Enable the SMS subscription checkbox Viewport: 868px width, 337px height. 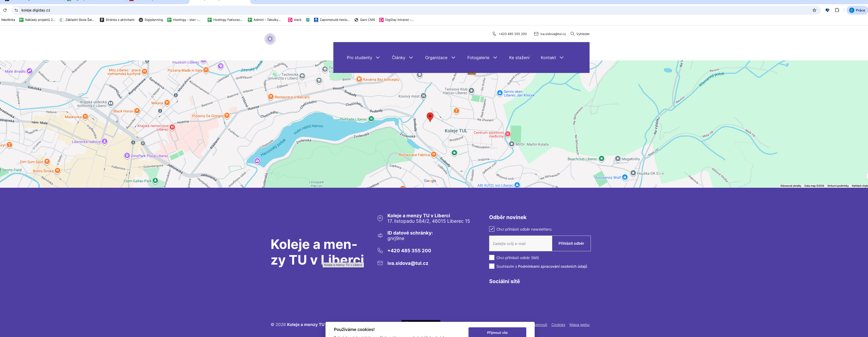pos(492,258)
